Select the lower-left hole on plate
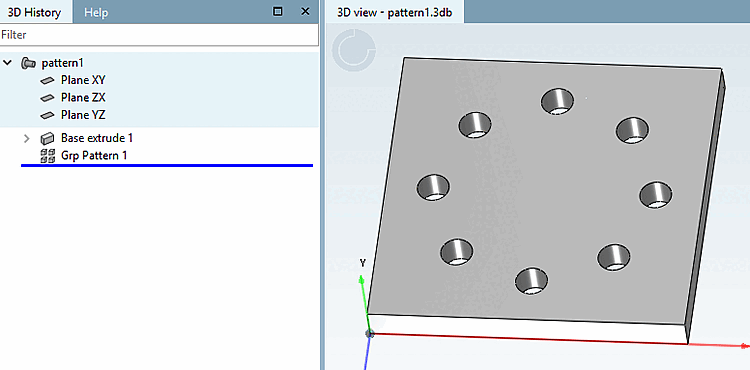The height and width of the screenshot is (370, 750). tap(457, 251)
